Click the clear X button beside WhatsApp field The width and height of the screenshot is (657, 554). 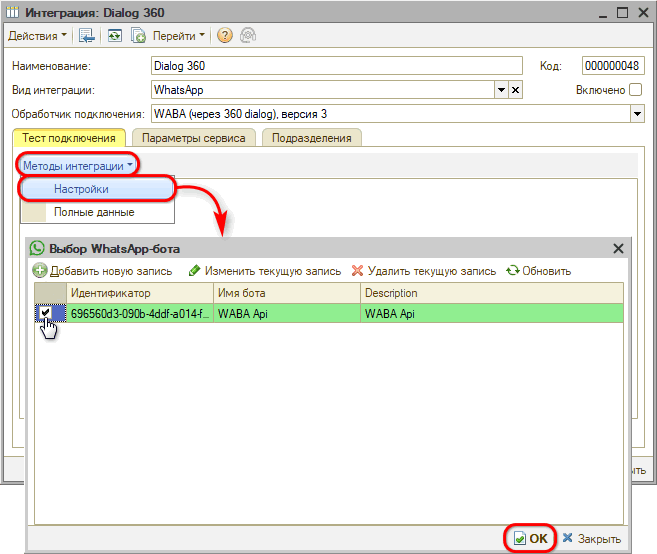tap(516, 90)
